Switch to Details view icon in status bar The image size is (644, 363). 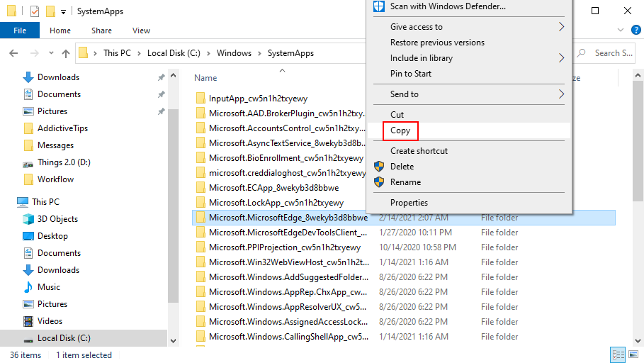tap(618, 354)
